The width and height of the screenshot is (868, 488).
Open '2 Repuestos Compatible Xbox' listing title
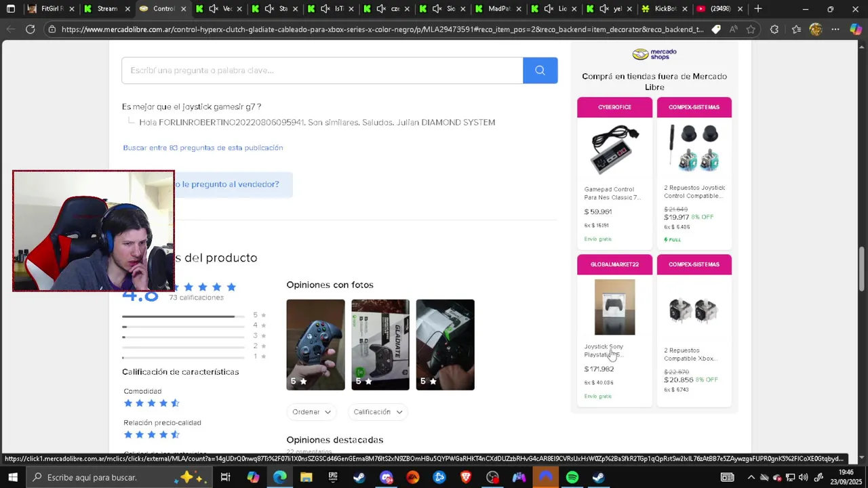(x=689, y=354)
